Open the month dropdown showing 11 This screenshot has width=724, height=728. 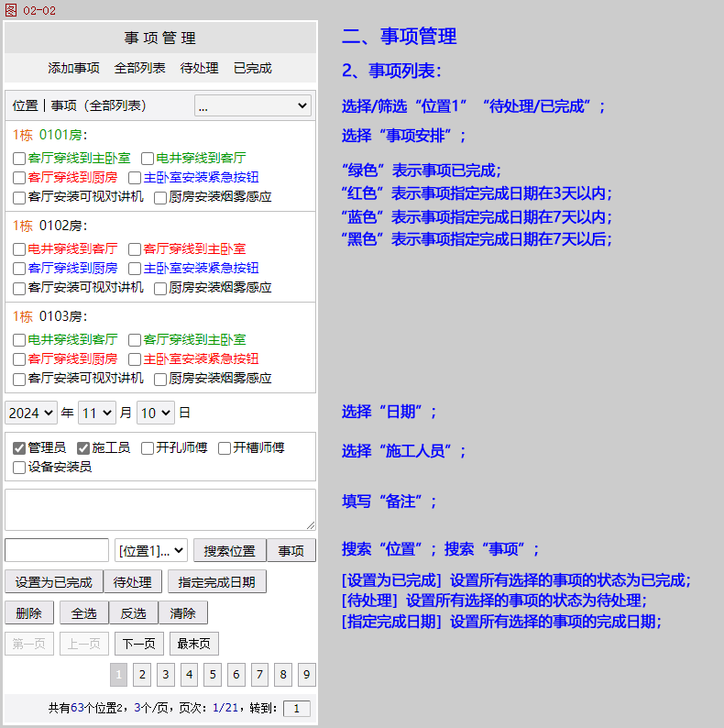click(96, 413)
